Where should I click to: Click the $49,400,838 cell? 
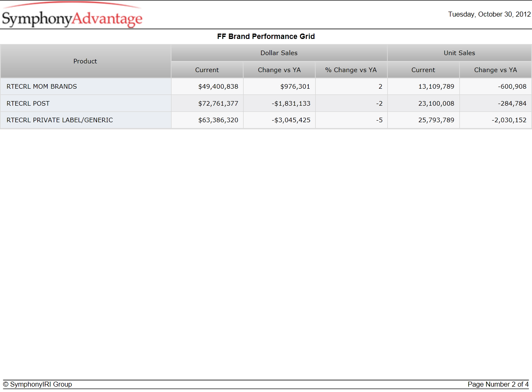point(207,87)
